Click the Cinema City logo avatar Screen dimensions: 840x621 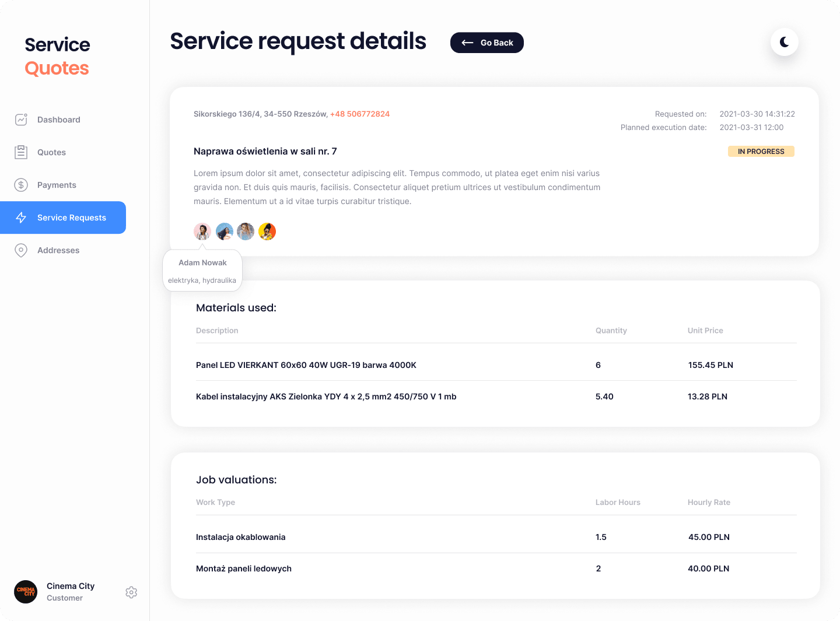pos(26,592)
